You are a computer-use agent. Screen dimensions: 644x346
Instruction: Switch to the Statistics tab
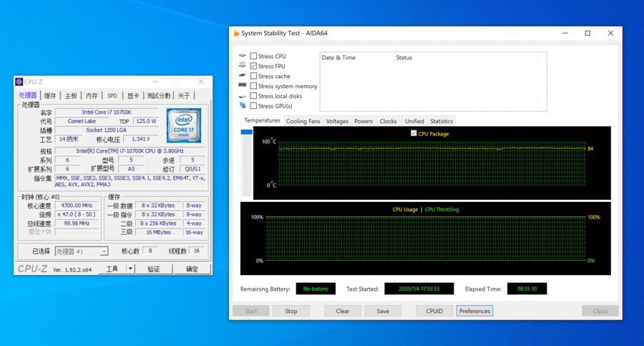click(441, 121)
